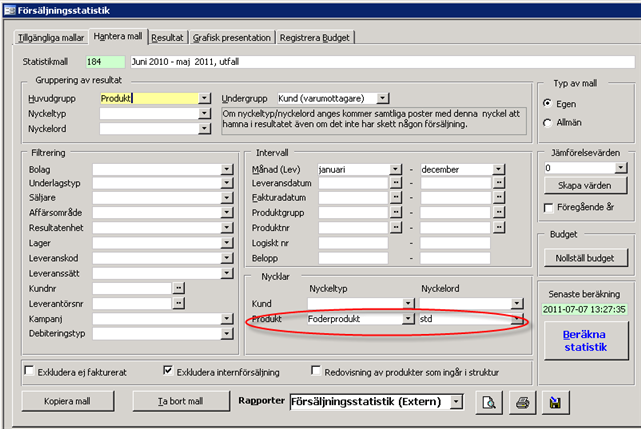The height and width of the screenshot is (429, 641).
Task: Click lookup button beside Produktnr start field
Action: [395, 227]
